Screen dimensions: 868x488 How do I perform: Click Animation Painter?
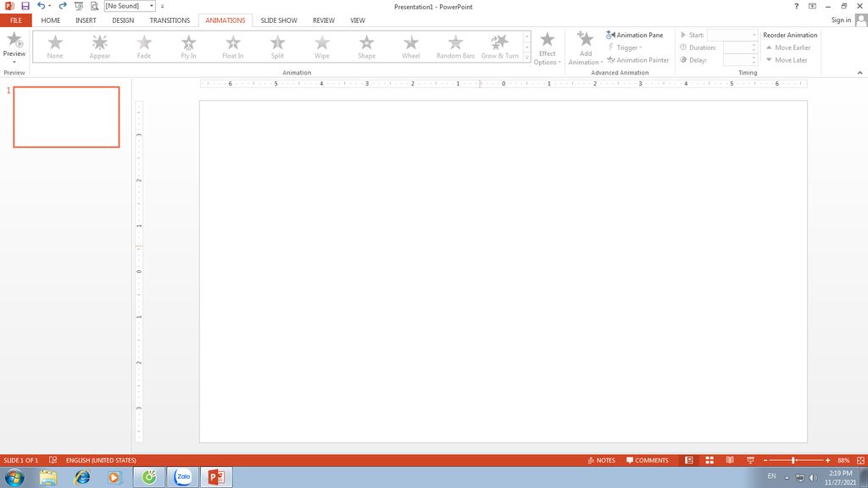click(x=637, y=60)
